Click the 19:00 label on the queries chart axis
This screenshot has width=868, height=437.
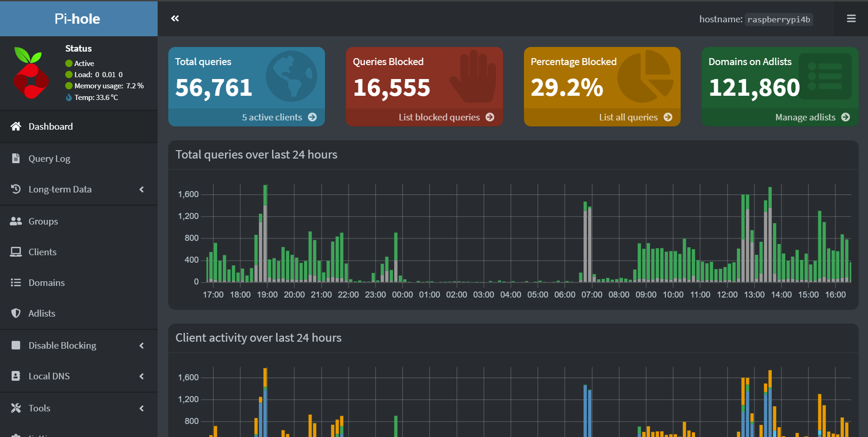(x=267, y=295)
